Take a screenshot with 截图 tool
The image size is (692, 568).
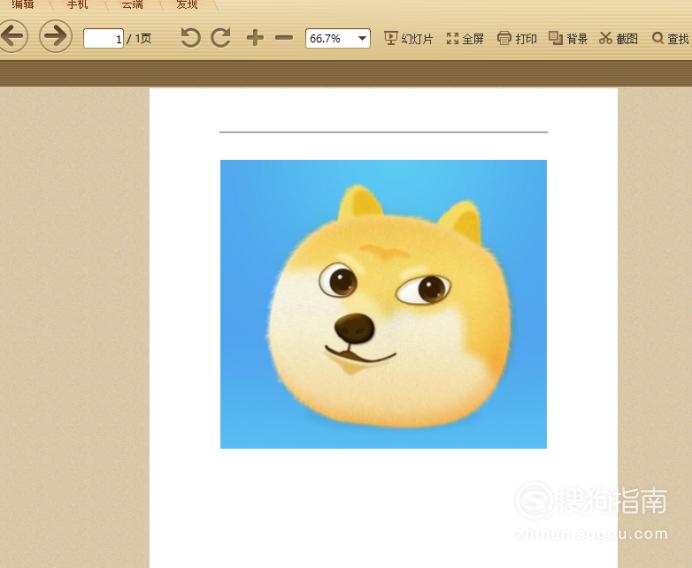coord(618,38)
